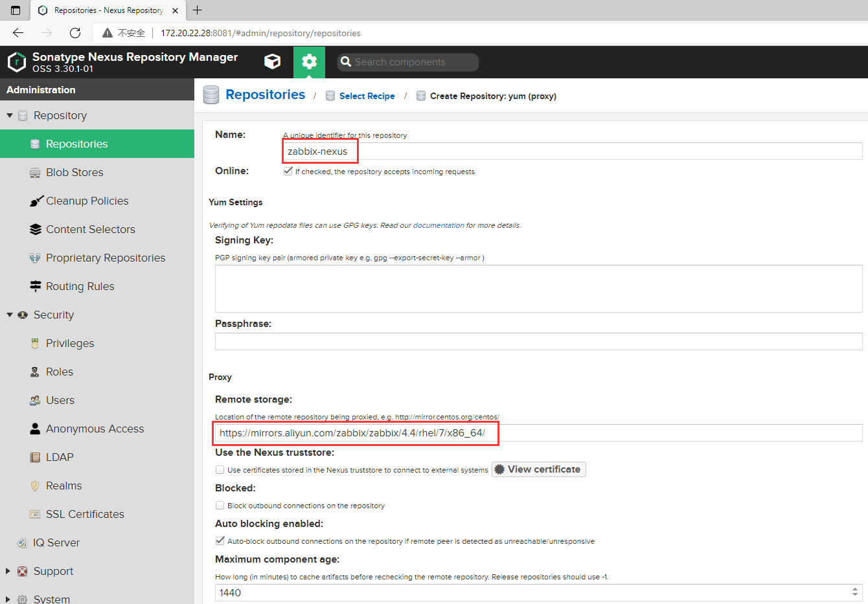Close the Nexus Repository browser tab
This screenshot has height=604, width=868.
[175, 10]
